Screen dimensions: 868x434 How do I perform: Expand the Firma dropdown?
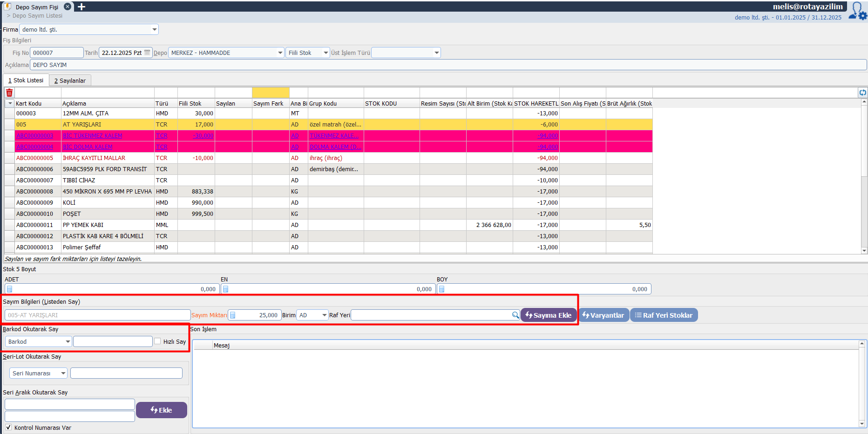click(154, 29)
